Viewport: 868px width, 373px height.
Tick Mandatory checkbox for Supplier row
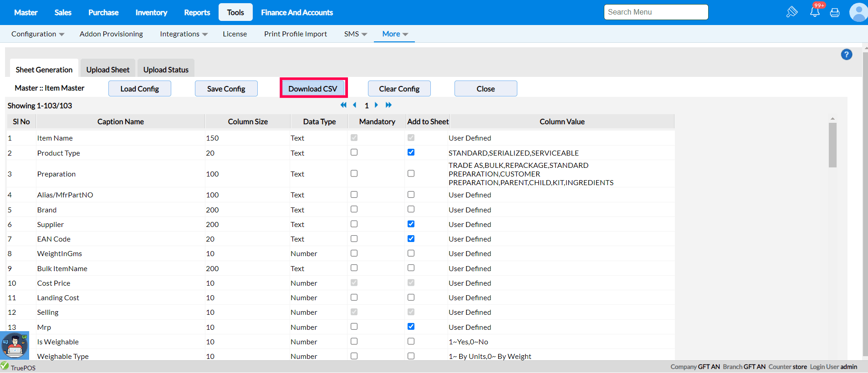click(354, 224)
